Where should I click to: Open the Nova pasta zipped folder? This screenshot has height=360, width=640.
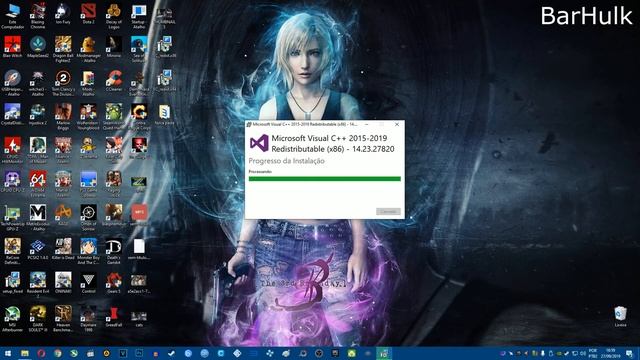point(164,114)
